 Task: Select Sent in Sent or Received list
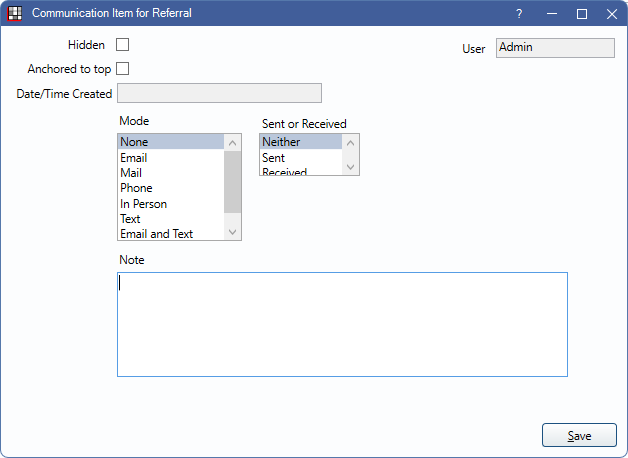(273, 158)
